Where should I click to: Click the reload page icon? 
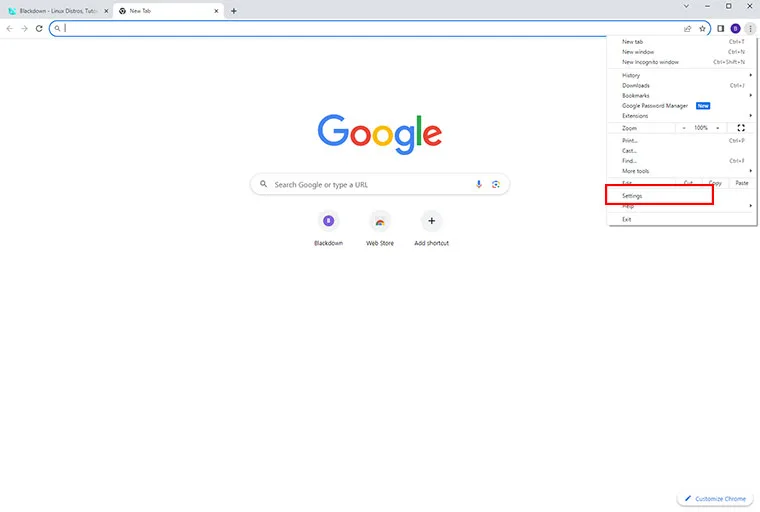pyautogui.click(x=39, y=28)
